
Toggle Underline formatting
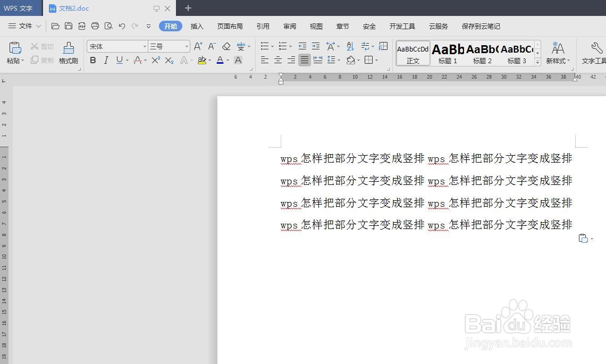tap(120, 60)
